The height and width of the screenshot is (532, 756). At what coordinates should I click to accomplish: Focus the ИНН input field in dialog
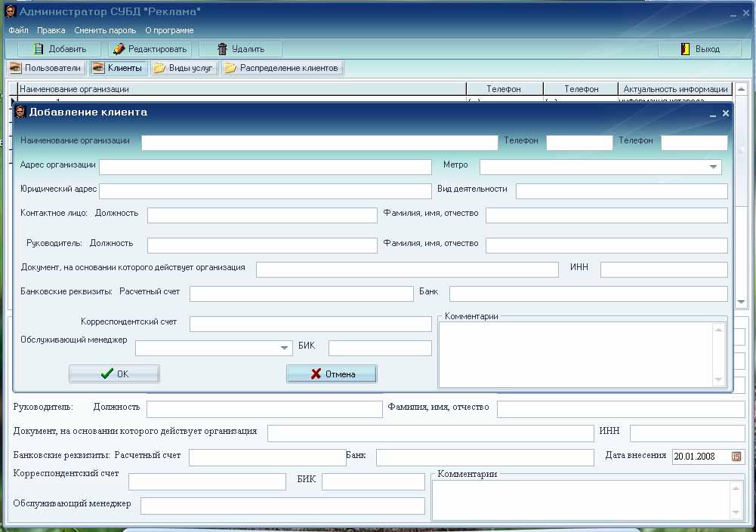tap(664, 270)
